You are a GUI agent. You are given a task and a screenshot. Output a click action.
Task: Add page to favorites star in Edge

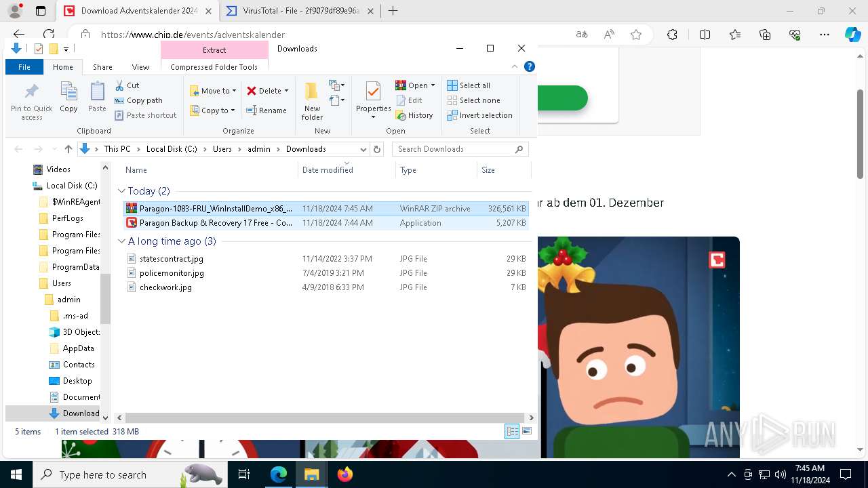[x=636, y=35]
